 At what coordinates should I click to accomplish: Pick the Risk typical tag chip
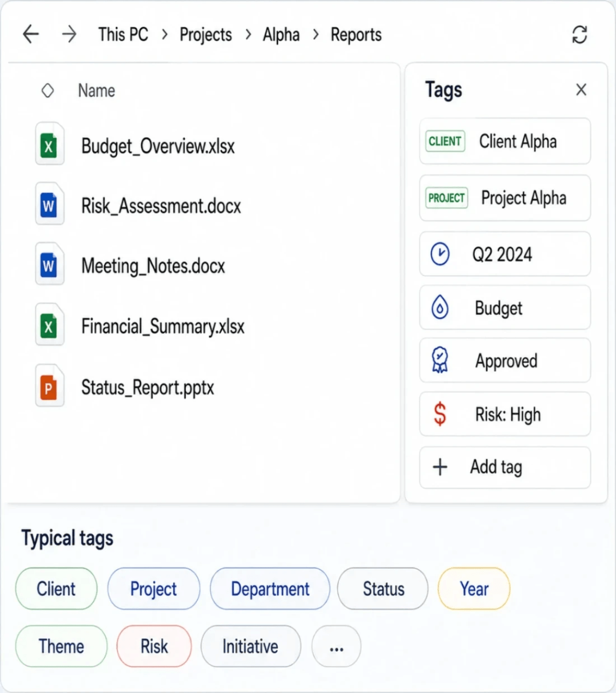[154, 646]
